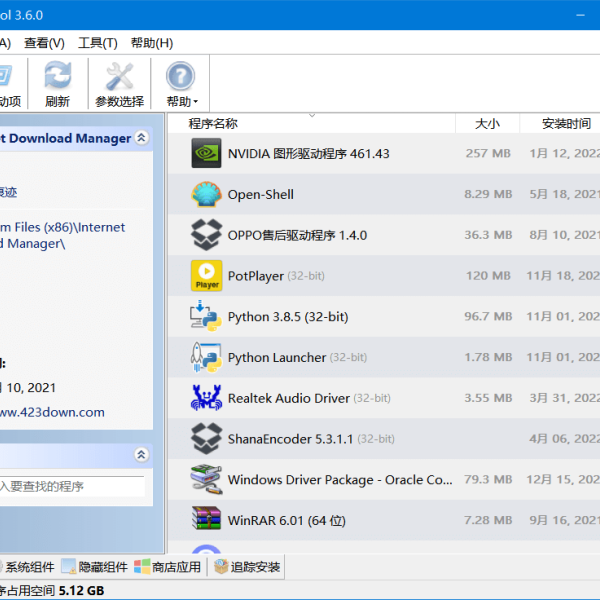The height and width of the screenshot is (600, 600).
Task: Click the 7.28 MB size cell
Action: point(488,520)
